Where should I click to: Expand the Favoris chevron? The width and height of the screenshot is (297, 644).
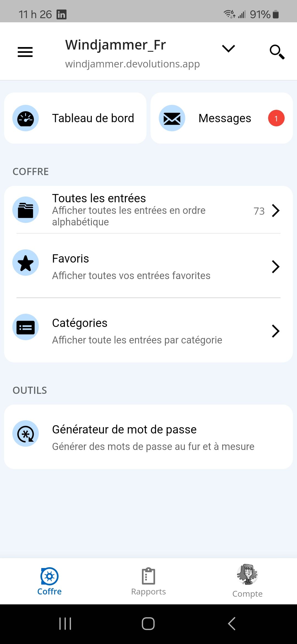point(276,266)
